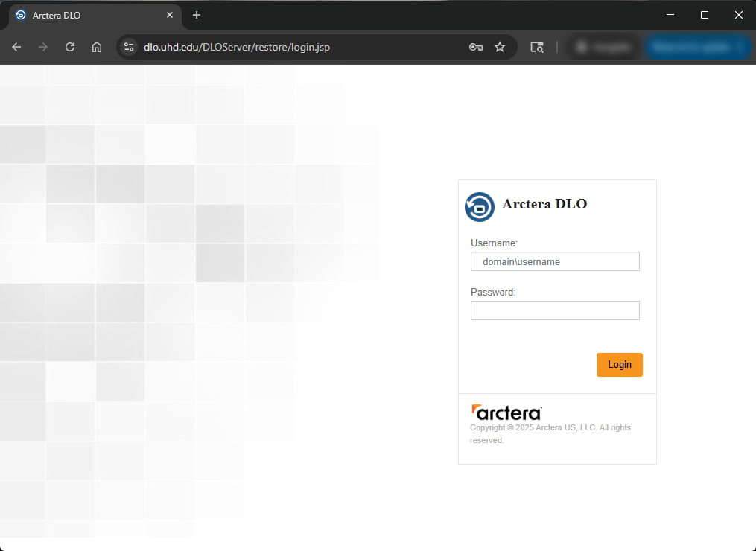View site information icon in address bar
The height and width of the screenshot is (551, 756).
[x=129, y=47]
